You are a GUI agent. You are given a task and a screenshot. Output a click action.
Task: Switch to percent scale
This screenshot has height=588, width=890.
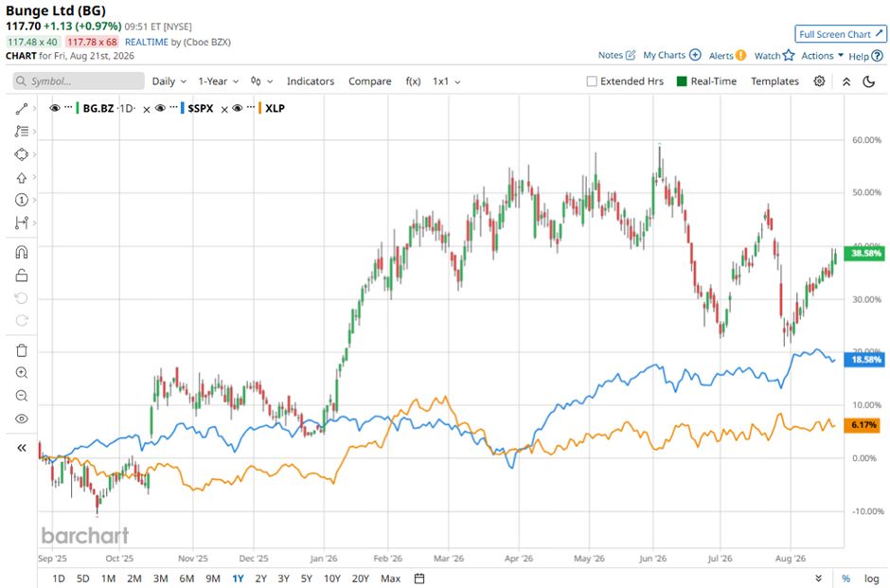pyautogui.click(x=845, y=579)
